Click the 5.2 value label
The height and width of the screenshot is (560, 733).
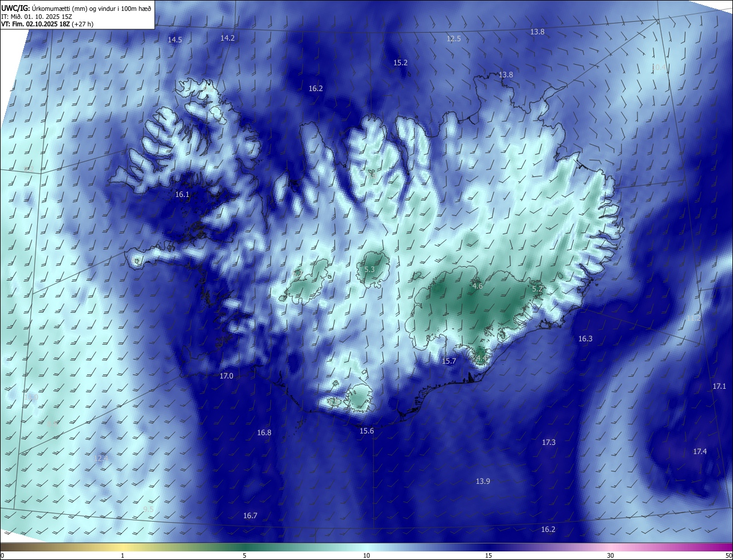(537, 289)
